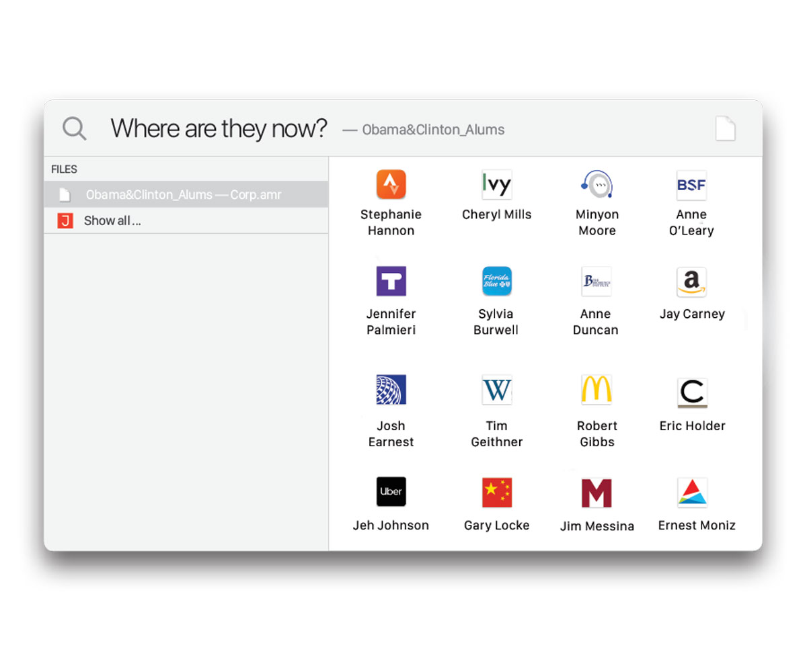Click the purple T icon for Jennifer Palmieri
The image size is (807, 672).
click(391, 282)
